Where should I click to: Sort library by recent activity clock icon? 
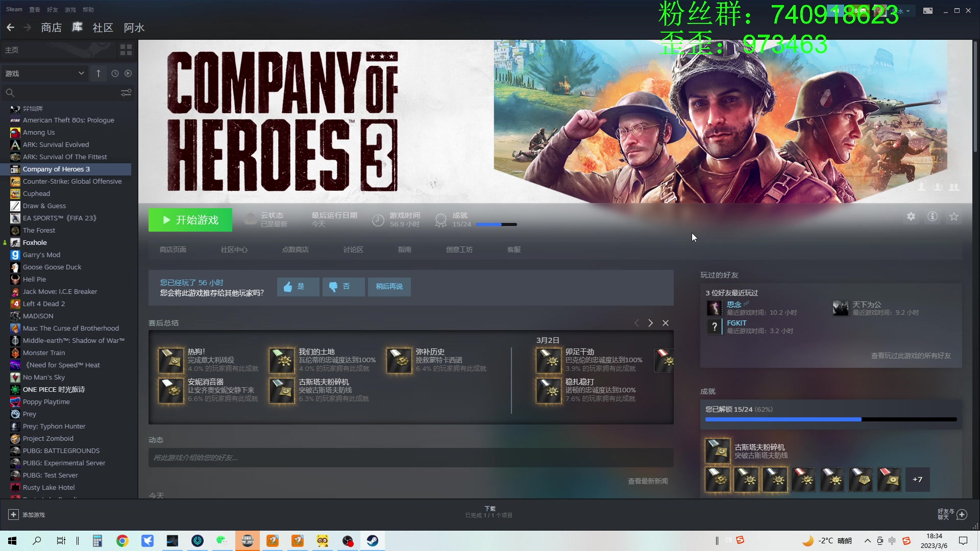115,73
